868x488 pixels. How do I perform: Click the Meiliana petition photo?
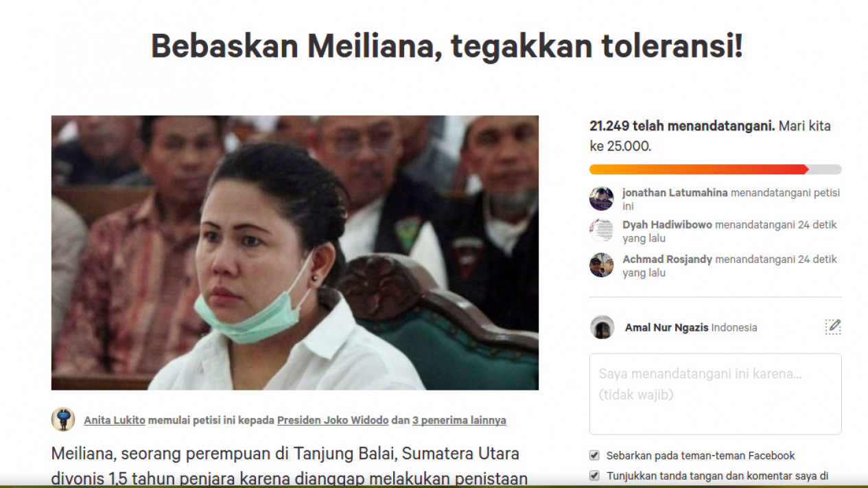click(x=295, y=253)
